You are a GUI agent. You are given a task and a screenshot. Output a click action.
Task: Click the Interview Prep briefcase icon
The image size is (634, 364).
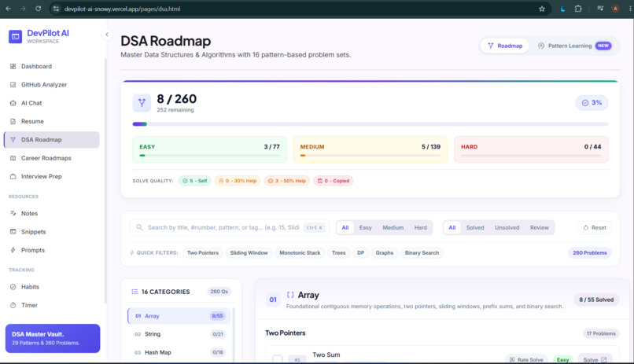(x=13, y=177)
